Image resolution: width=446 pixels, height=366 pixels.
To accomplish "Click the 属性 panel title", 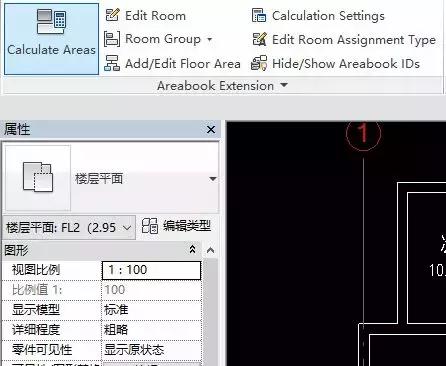I will click(17, 129).
